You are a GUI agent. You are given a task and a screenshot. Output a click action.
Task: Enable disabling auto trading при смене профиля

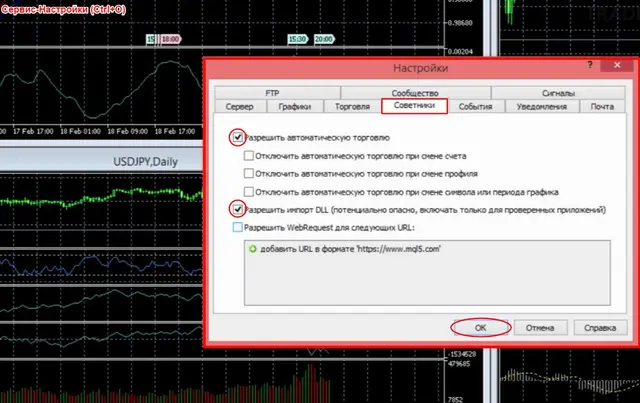249,174
